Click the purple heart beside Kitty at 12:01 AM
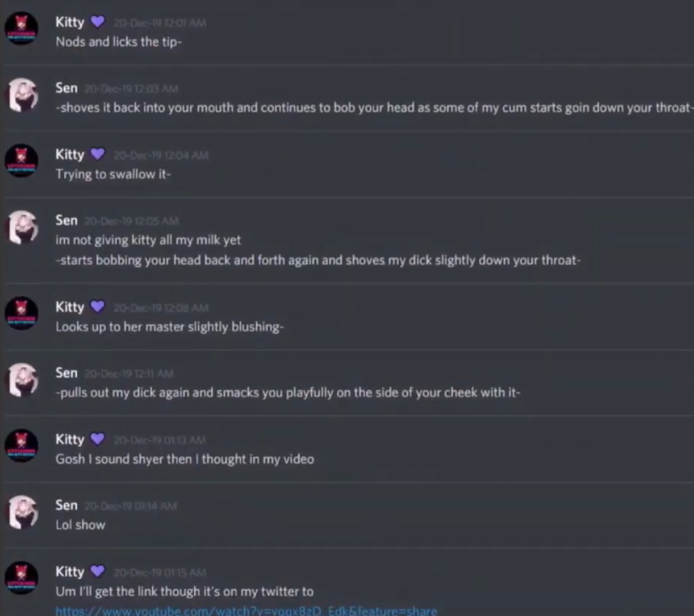Screen dimensions: 694x616 click(97, 21)
